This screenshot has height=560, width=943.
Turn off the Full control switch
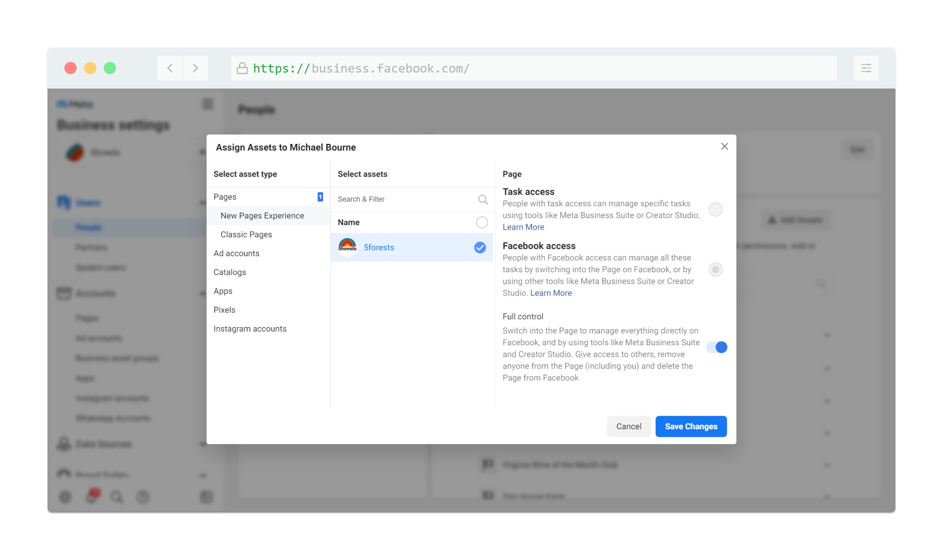(x=717, y=347)
